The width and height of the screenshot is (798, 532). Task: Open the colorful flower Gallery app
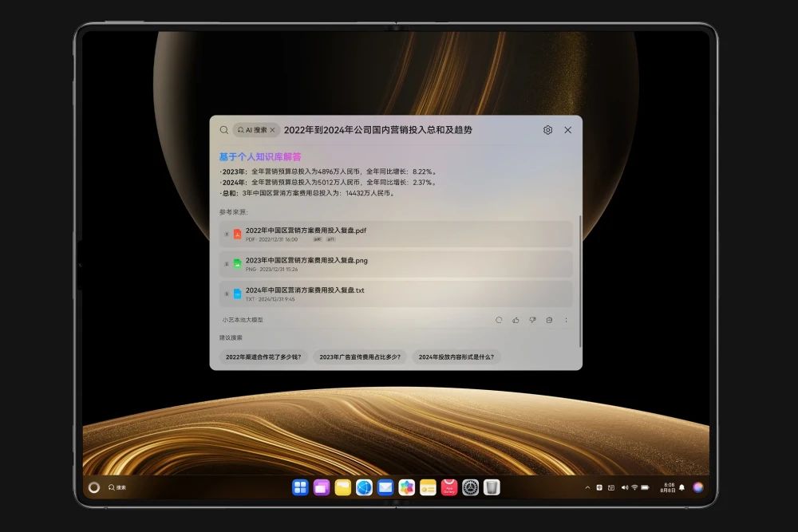[407, 488]
